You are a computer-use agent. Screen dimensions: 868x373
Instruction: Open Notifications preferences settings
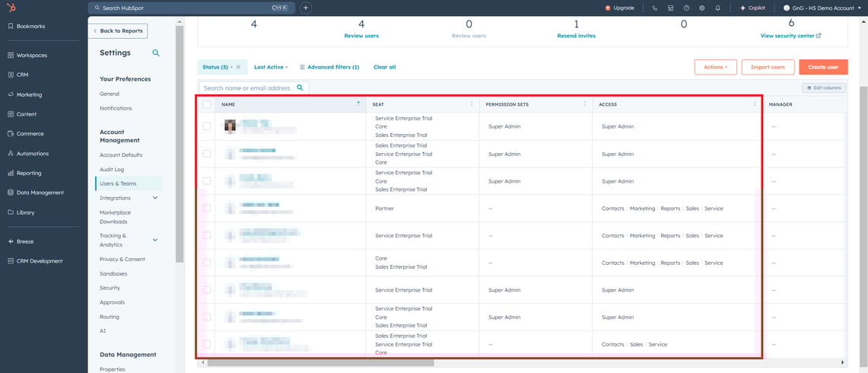(116, 109)
